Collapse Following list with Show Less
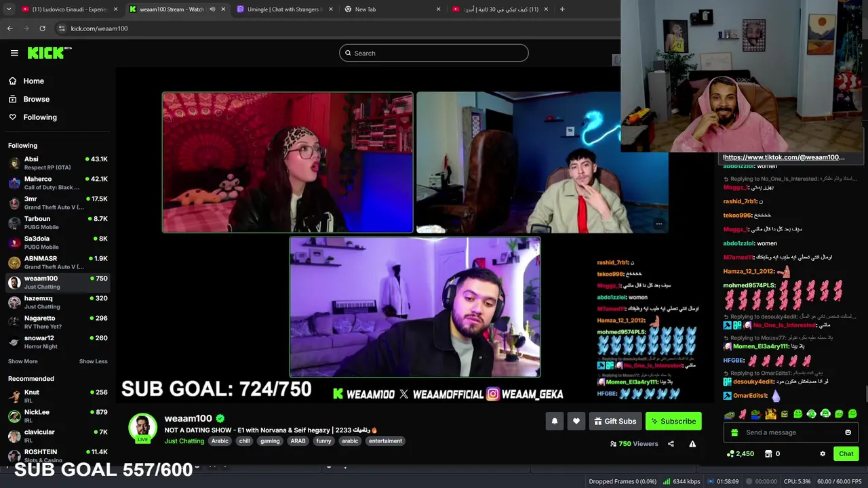The height and width of the screenshot is (488, 868). click(x=93, y=361)
